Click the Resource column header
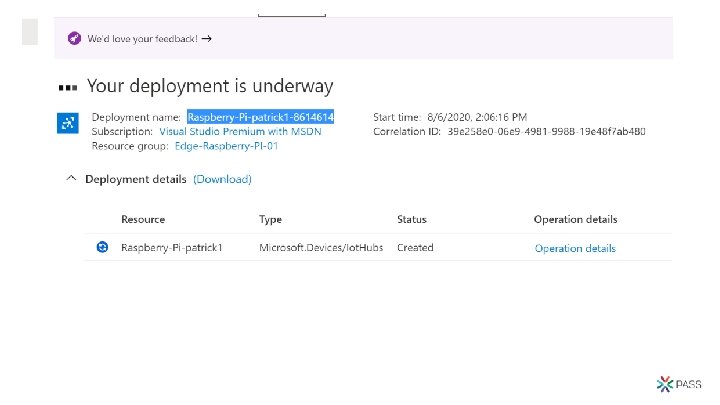Screen dimensions: 720x405 (x=143, y=219)
